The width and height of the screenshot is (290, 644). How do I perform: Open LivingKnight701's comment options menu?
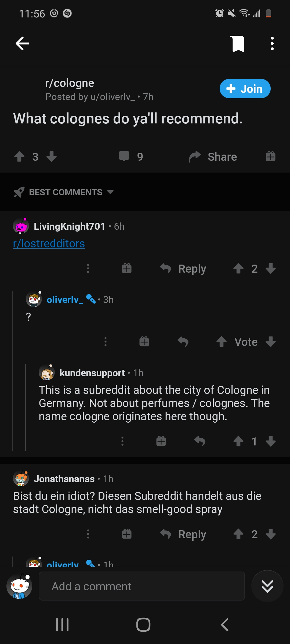[88, 268]
